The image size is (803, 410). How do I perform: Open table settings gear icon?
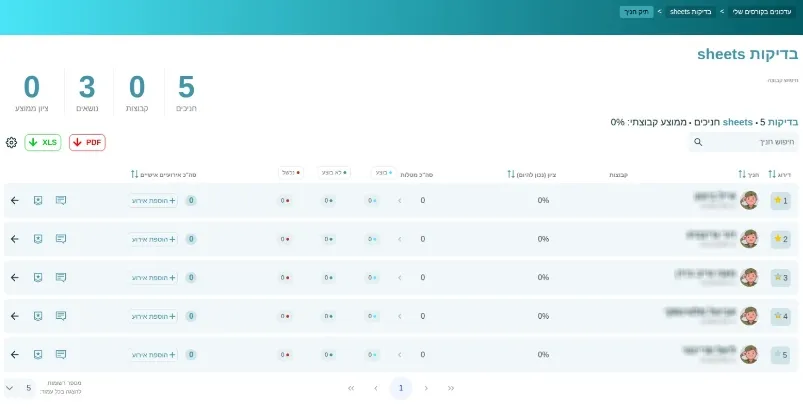pyautogui.click(x=11, y=143)
